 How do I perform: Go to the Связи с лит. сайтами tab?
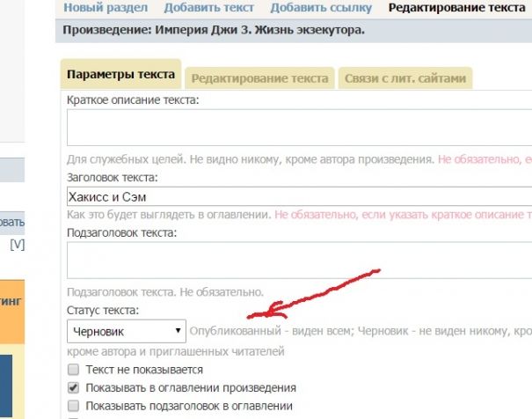[x=404, y=77]
